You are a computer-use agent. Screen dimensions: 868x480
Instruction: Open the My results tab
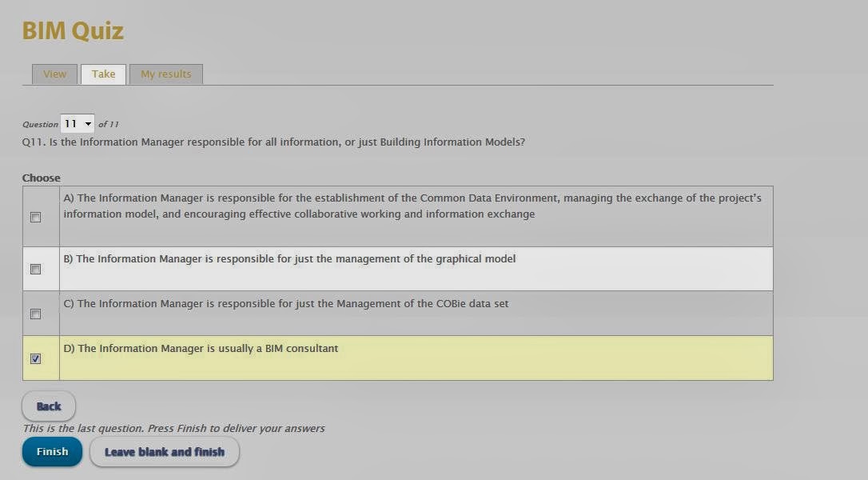coord(166,74)
